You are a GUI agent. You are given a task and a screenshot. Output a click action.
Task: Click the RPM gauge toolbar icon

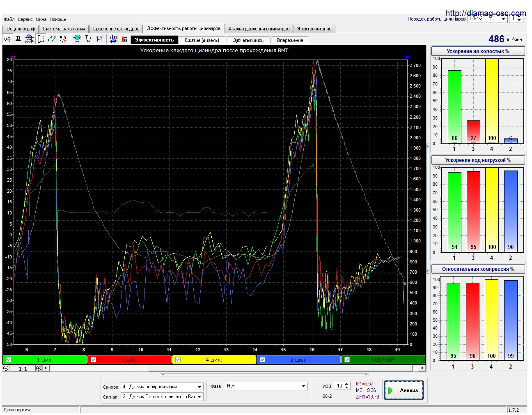click(x=29, y=39)
